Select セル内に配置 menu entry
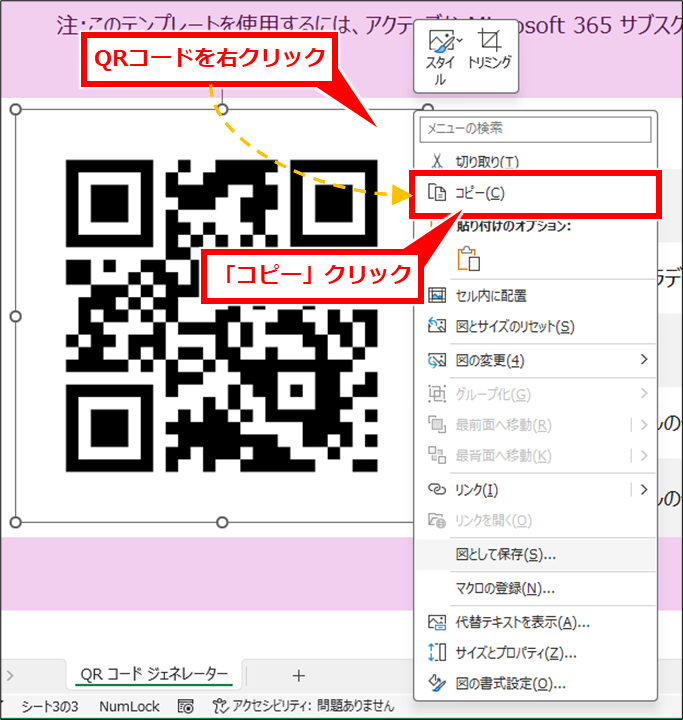 click(535, 296)
